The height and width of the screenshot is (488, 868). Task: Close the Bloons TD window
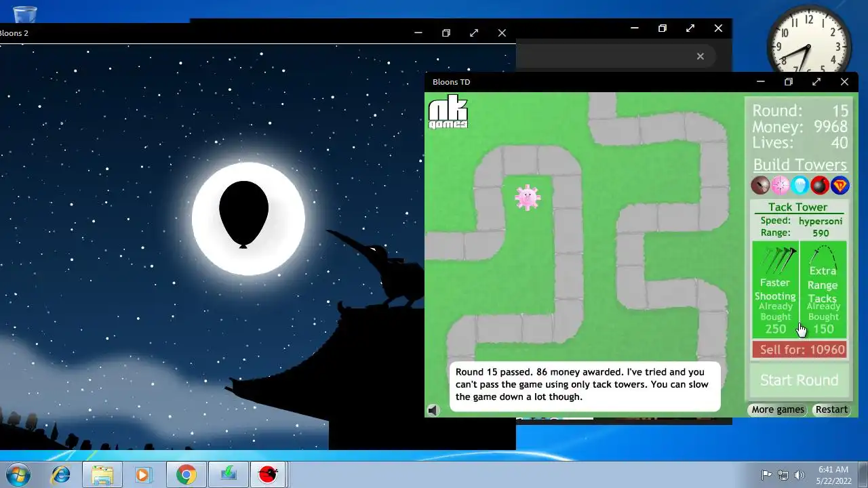tap(844, 81)
